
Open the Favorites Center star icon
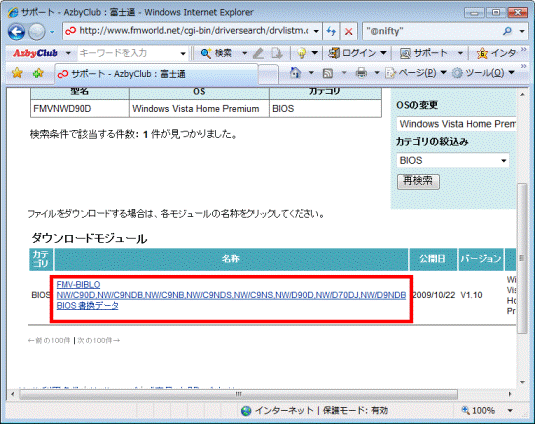(x=17, y=73)
